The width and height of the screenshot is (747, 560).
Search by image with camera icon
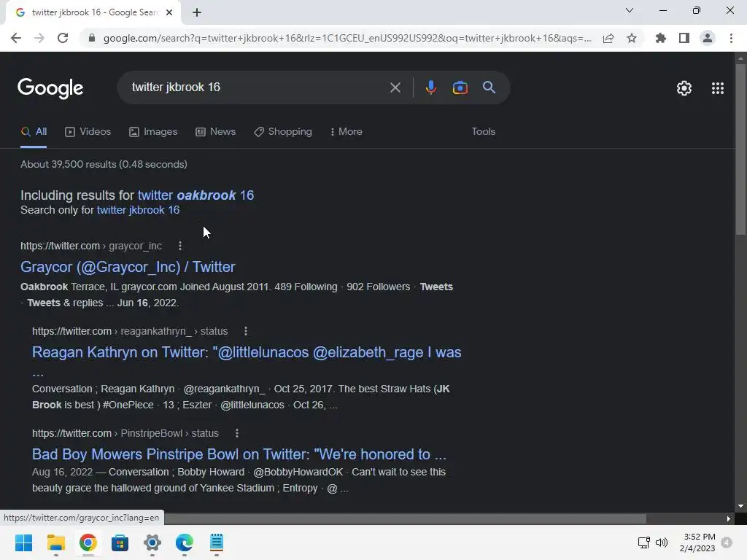pos(460,87)
